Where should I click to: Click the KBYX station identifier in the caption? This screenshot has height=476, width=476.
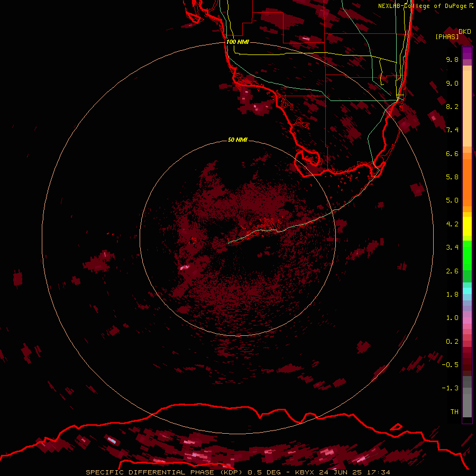(305, 472)
